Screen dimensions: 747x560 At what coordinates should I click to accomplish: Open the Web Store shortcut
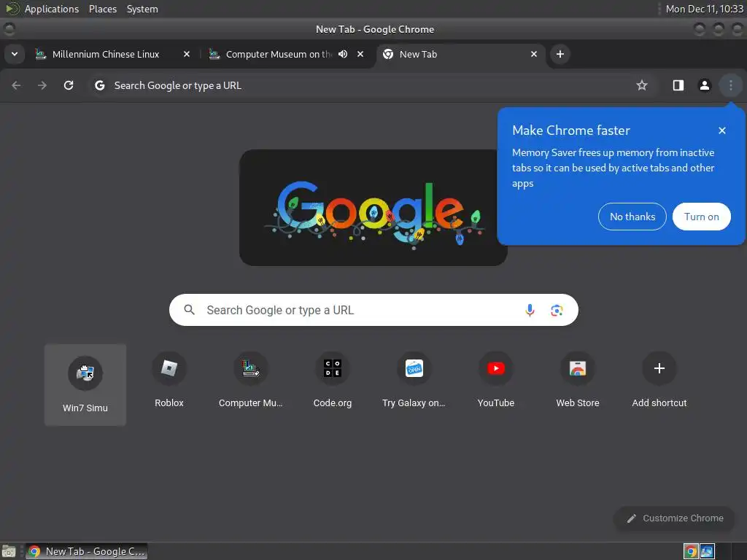coord(578,380)
